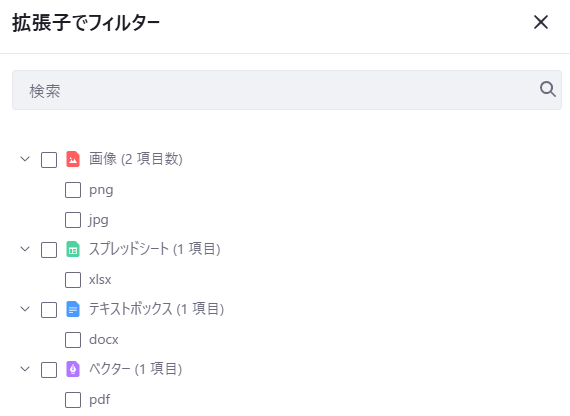570x416 pixels.
Task: Check the xlsx extension checkbox
Action: [x=73, y=280]
